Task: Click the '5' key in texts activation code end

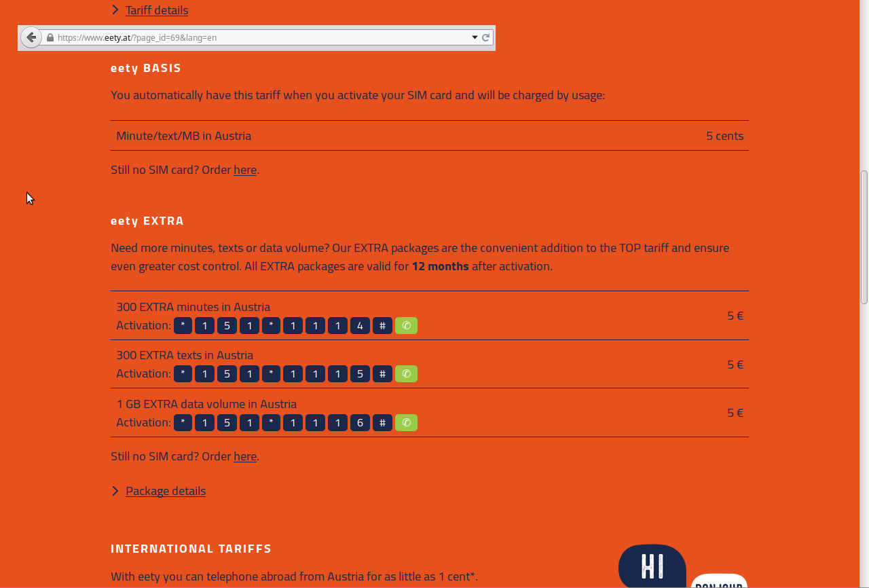Action: coord(360,374)
